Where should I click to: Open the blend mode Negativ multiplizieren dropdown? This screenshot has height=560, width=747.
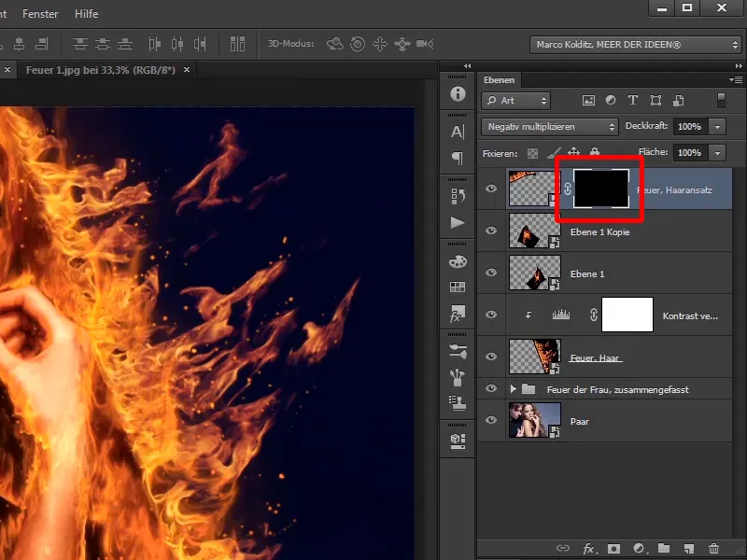550,127
